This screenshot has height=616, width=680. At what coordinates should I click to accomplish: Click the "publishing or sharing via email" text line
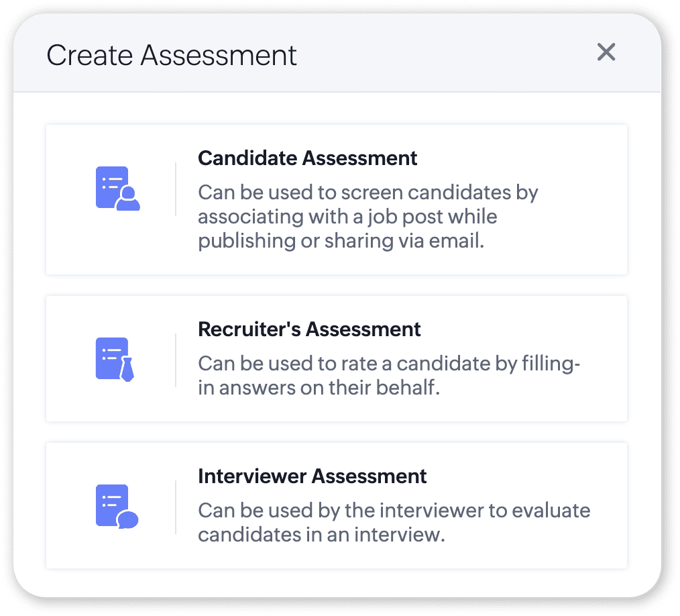(x=341, y=242)
